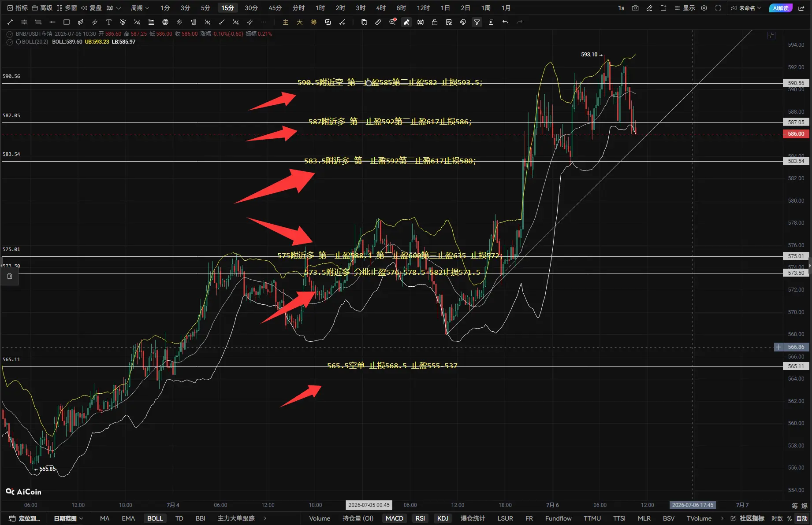This screenshot has height=525, width=812.
Task: Select the Fibonacci circles tool
Action: pos(165,22)
